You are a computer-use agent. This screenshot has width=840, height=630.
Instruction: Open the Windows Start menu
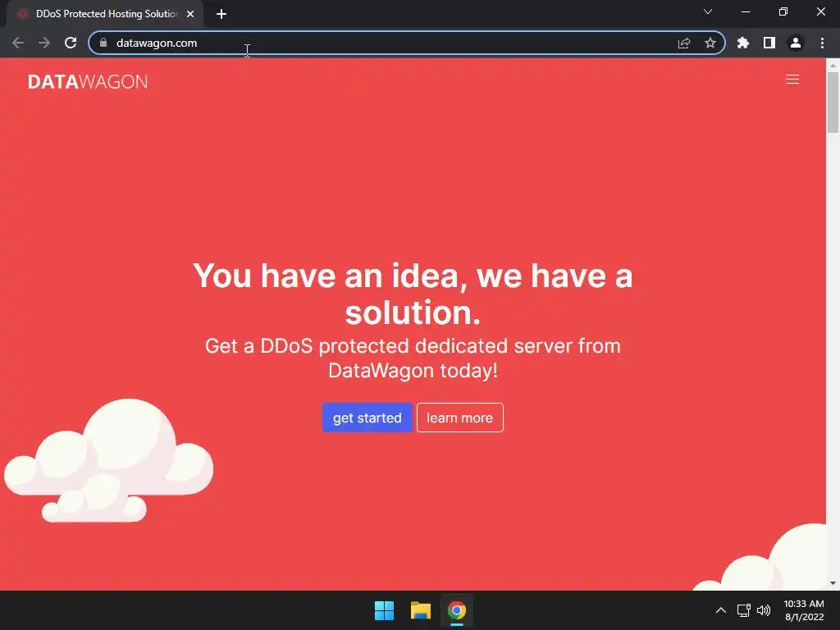(384, 610)
